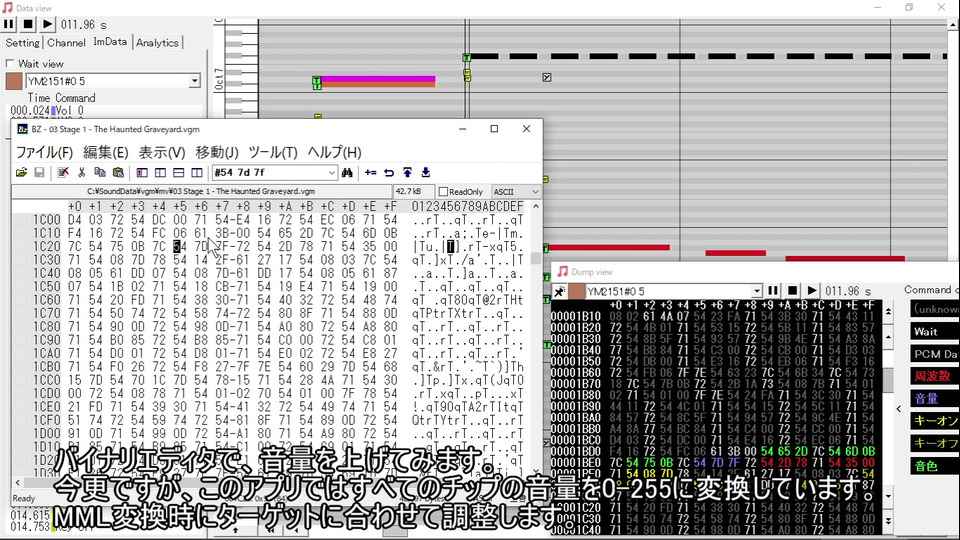Open YM2151#0 5 channel dropdown in Data view
This screenshot has height=540, width=960.
coord(194,81)
